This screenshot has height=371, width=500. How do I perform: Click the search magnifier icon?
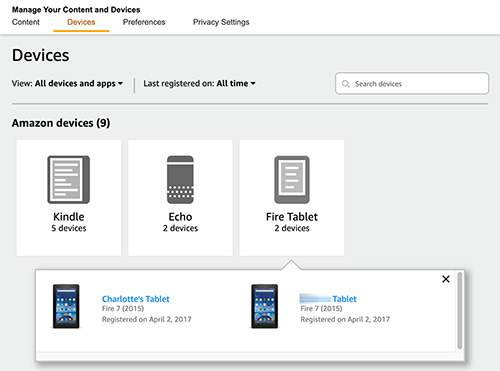pyautogui.click(x=346, y=84)
